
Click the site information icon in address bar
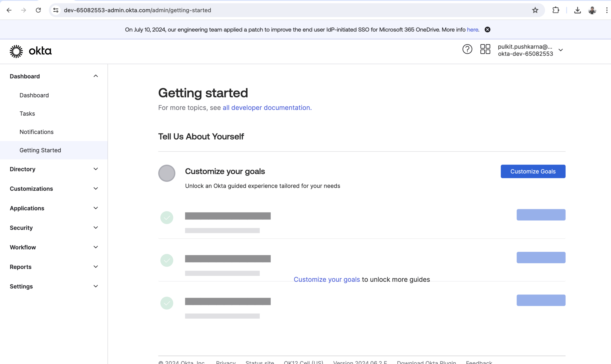(x=56, y=10)
